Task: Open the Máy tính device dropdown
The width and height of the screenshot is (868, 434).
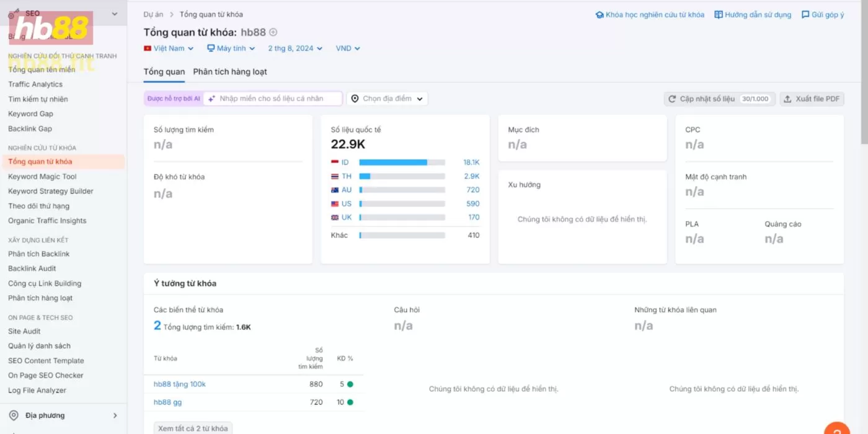Action: click(231, 48)
